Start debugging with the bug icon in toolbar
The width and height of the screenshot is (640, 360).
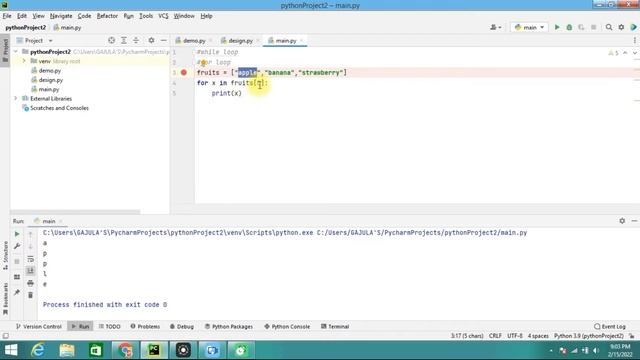569,27
